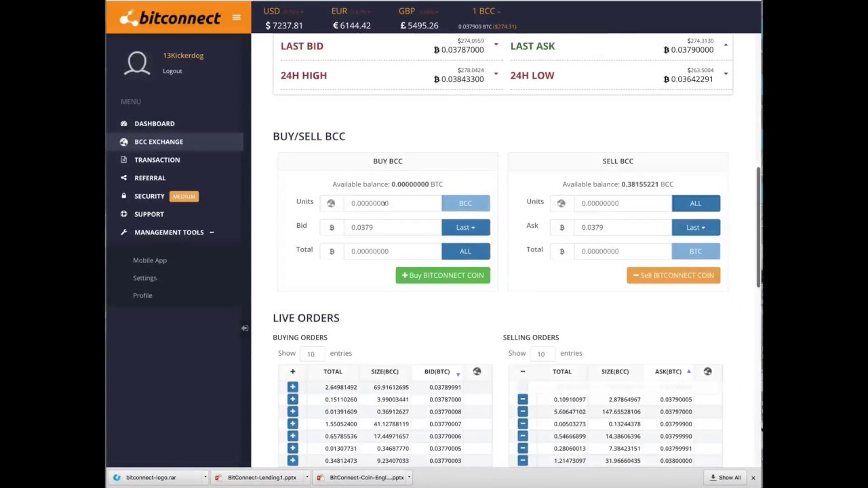Collapse Management Tools submenu with minus
Image resolution: width=868 pixels, height=488 pixels.
[212, 232]
